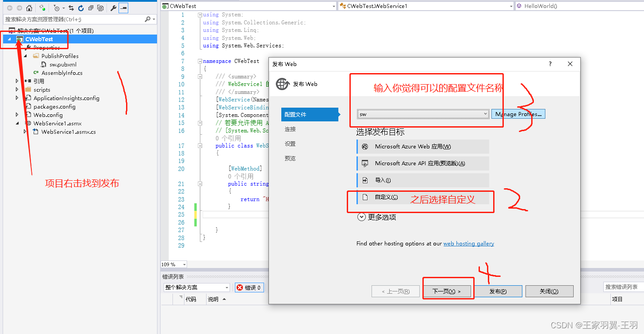Click the globe icon in the publish dialog header

point(283,84)
